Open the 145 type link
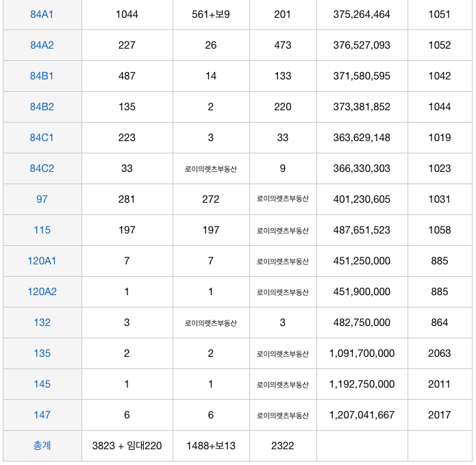 [42, 384]
